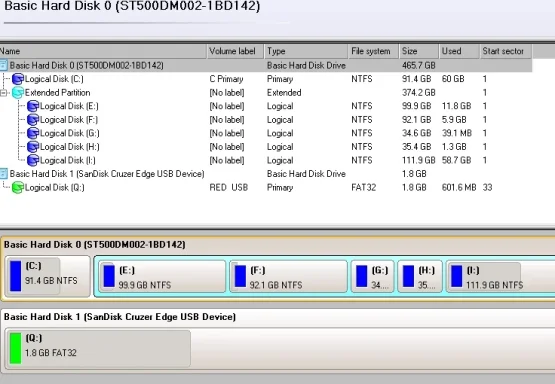The image size is (555, 384).
Task: Click the Extended Partition icon in tree
Action: [x=18, y=93]
